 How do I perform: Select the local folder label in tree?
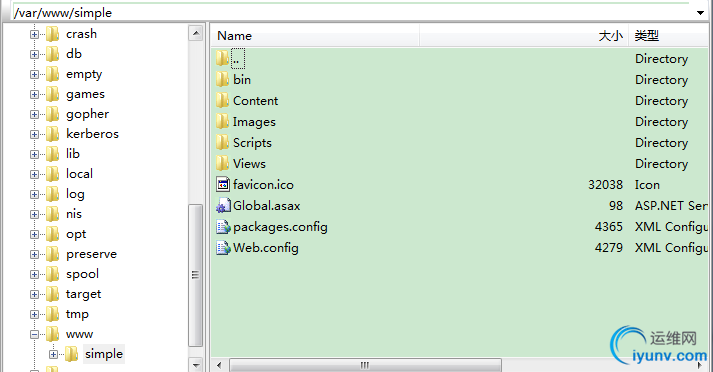pos(80,174)
